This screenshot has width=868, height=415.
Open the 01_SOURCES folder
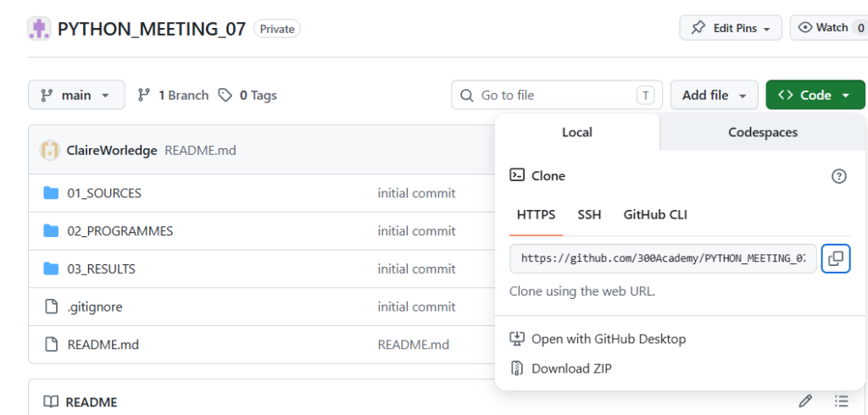pyautogui.click(x=104, y=193)
